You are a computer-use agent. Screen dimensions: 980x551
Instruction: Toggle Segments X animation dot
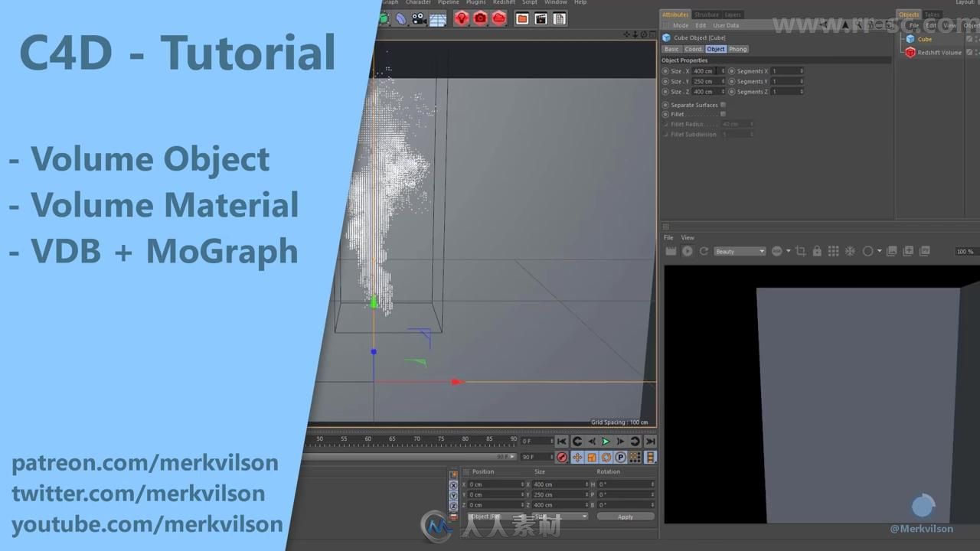point(731,71)
